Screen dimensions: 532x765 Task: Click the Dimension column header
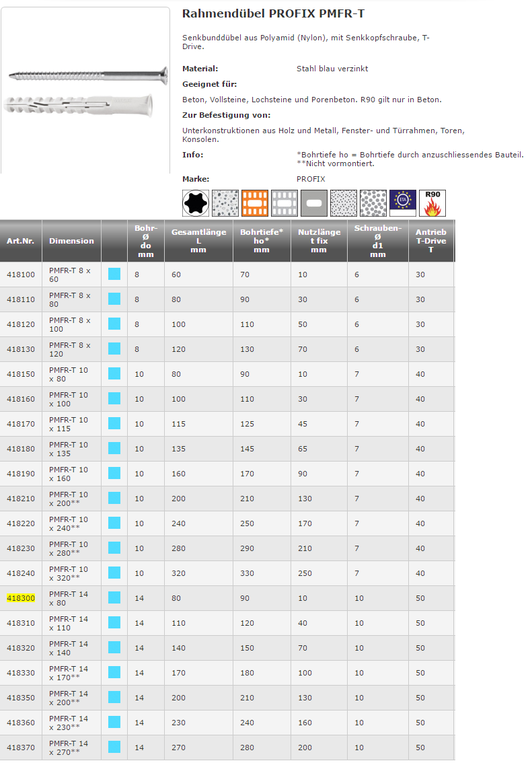click(71, 241)
